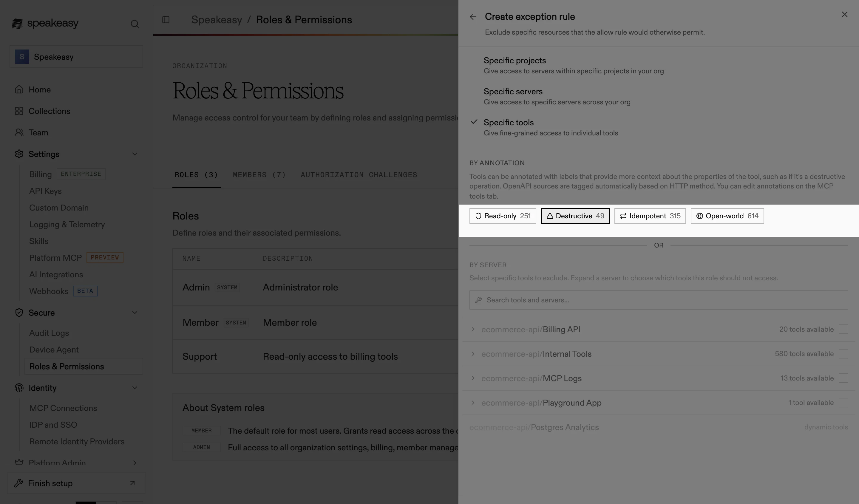Image resolution: width=859 pixels, height=504 pixels.
Task: Select Roles & Permissions in sidebar
Action: tap(84, 366)
